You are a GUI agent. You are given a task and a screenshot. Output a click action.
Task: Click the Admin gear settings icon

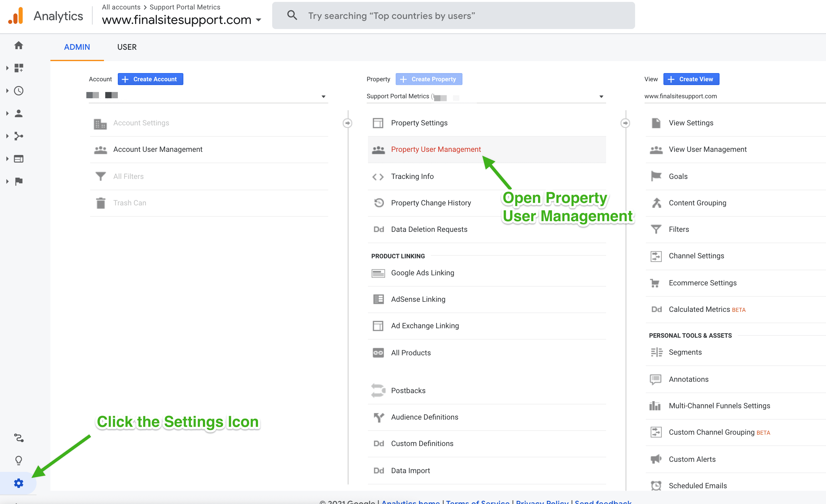point(19,483)
